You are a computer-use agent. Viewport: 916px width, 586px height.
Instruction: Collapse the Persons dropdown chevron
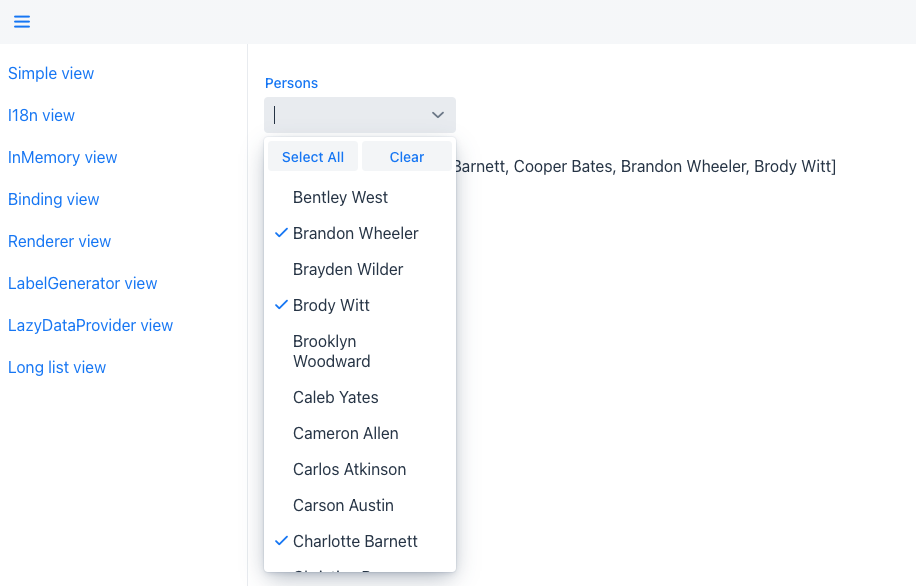pyautogui.click(x=438, y=115)
